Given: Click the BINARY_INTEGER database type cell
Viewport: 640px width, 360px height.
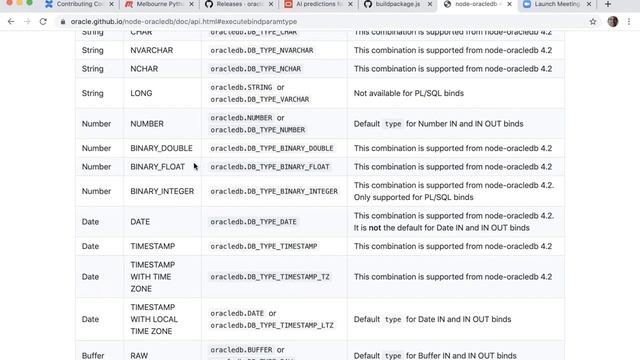Looking at the screenshot, I should [x=162, y=191].
